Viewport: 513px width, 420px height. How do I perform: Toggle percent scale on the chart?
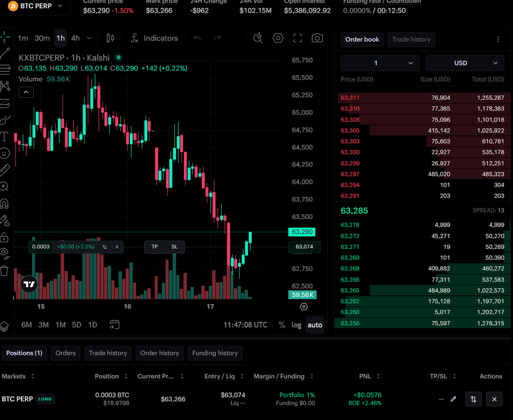click(282, 325)
